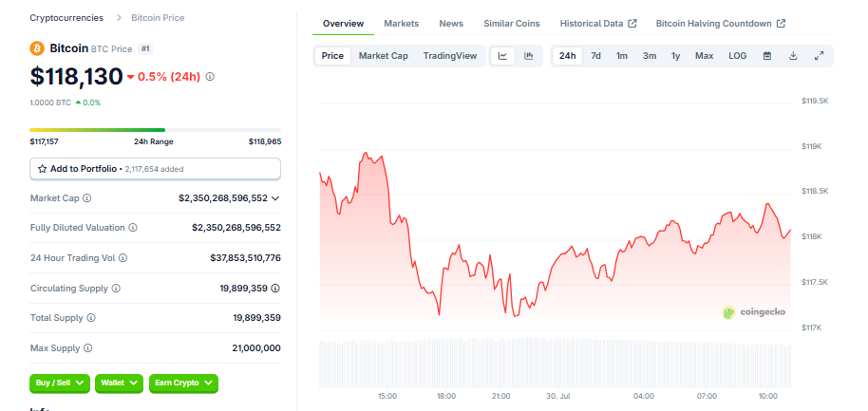Select Max time range
The height and width of the screenshot is (411, 868).
click(704, 56)
